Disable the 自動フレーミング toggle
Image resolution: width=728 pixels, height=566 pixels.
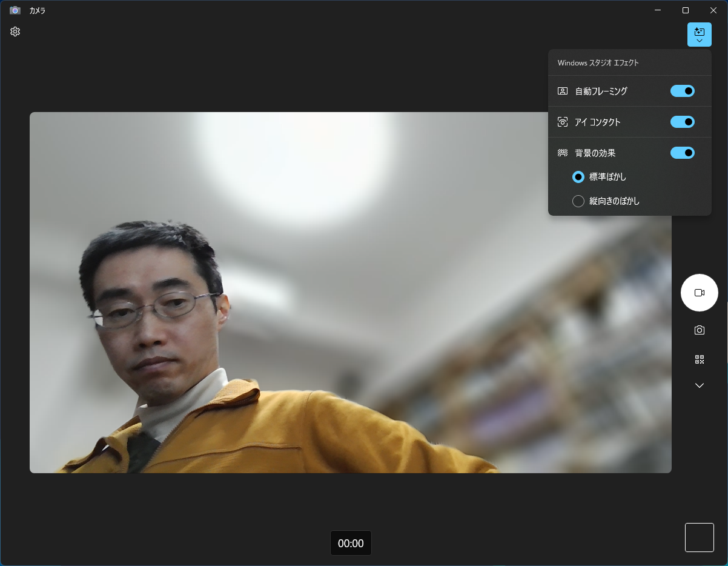tap(682, 91)
